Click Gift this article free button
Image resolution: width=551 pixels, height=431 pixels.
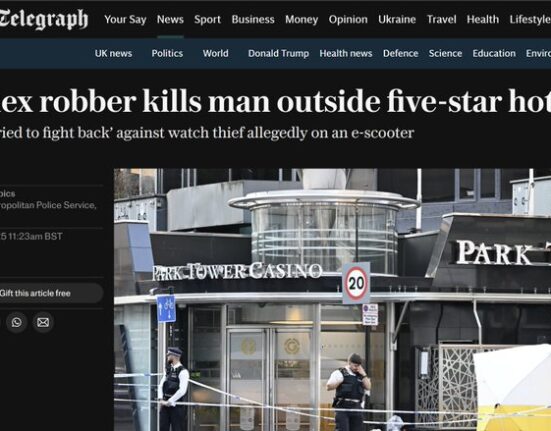point(49,293)
